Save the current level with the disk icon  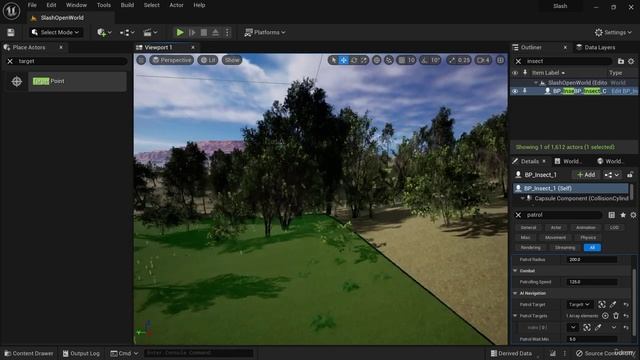[x=11, y=32]
